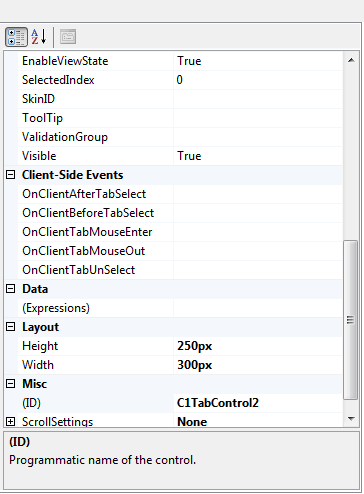Collapse the Misc category
This screenshot has width=364, height=494.
tap(11, 384)
